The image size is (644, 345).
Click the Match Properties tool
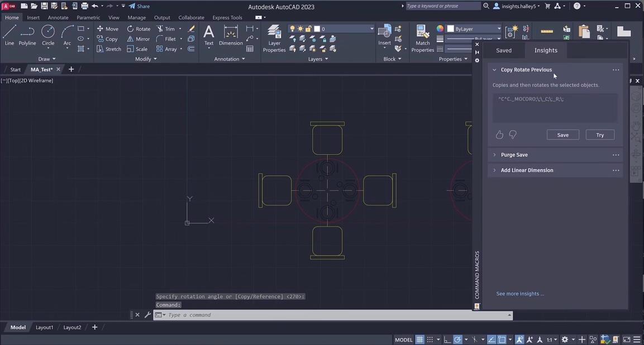[x=423, y=38]
